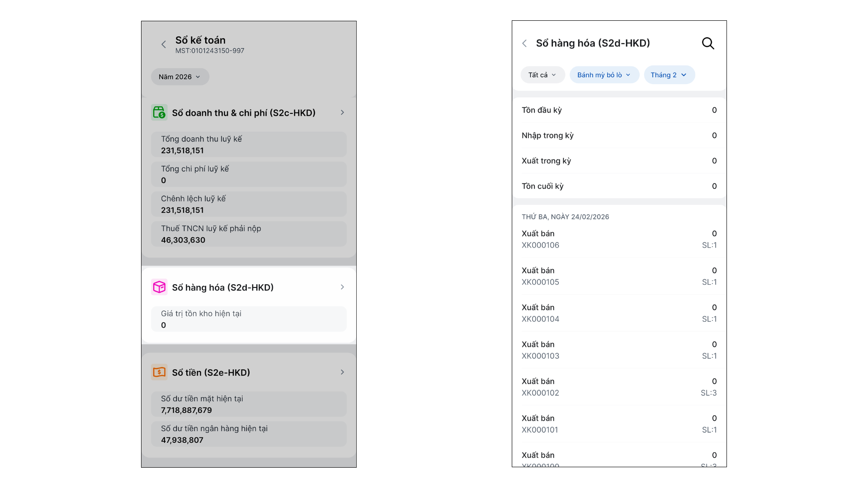This screenshot has height=488, width=868.
Task: Open the Tháng 2 month dropdown
Action: [x=669, y=75]
